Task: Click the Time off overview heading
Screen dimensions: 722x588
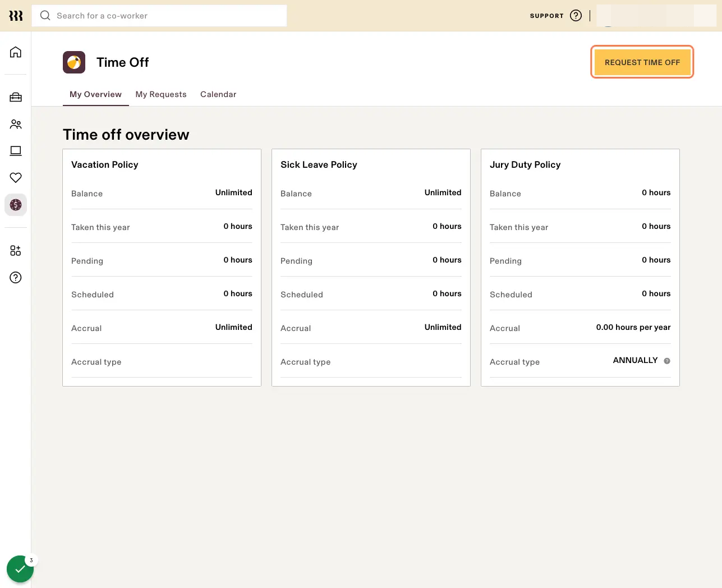Action: [x=126, y=135]
